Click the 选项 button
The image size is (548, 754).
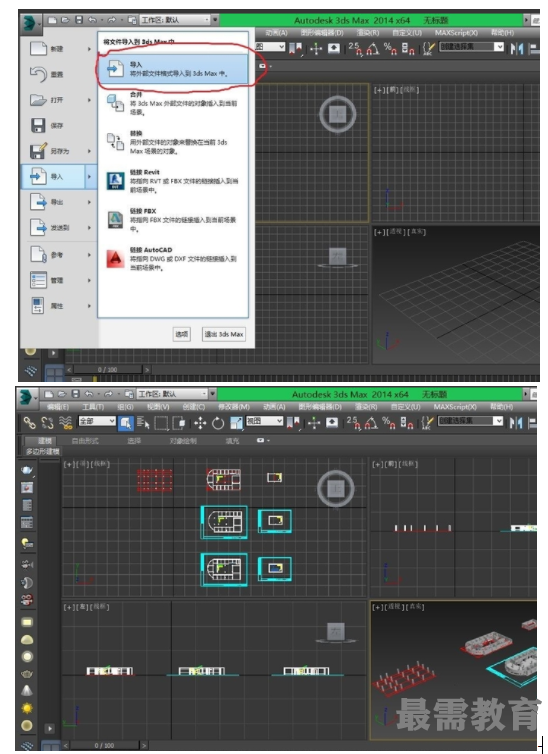[x=182, y=334]
